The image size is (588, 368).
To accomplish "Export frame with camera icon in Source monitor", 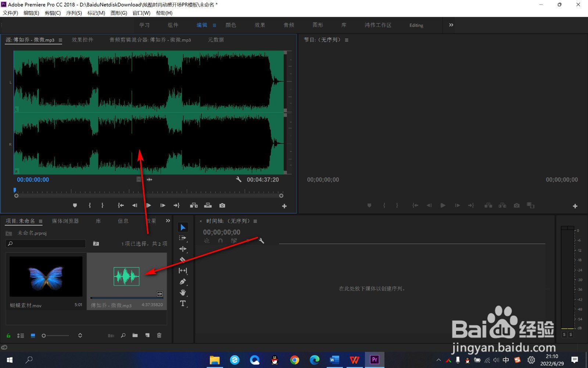I will [222, 205].
